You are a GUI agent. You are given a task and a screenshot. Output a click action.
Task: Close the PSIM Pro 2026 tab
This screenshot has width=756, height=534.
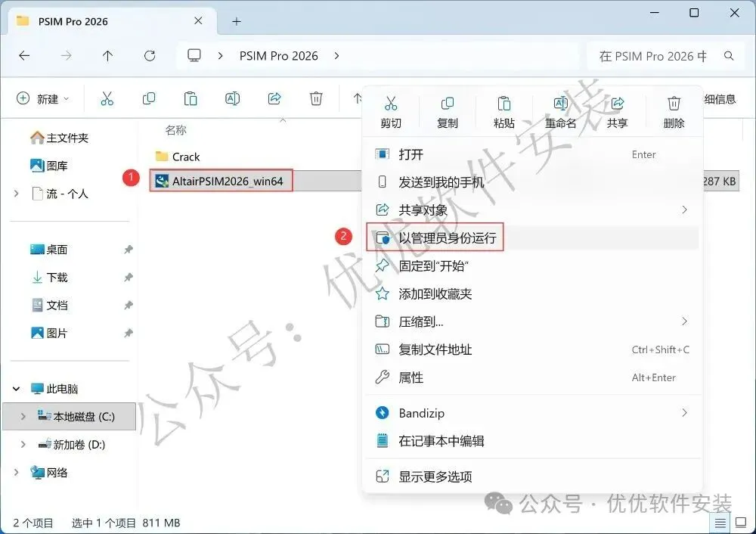(198, 20)
